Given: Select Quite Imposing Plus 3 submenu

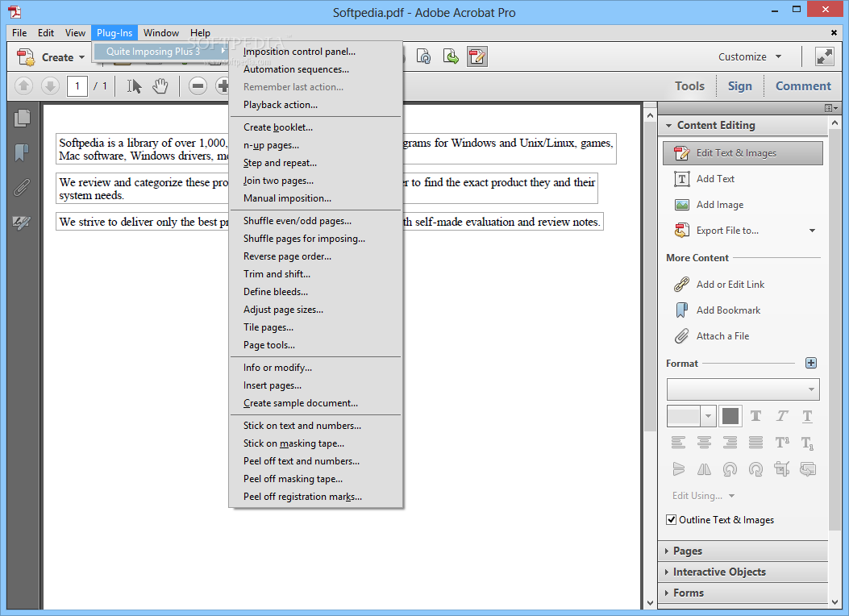Looking at the screenshot, I should pyautogui.click(x=160, y=52).
